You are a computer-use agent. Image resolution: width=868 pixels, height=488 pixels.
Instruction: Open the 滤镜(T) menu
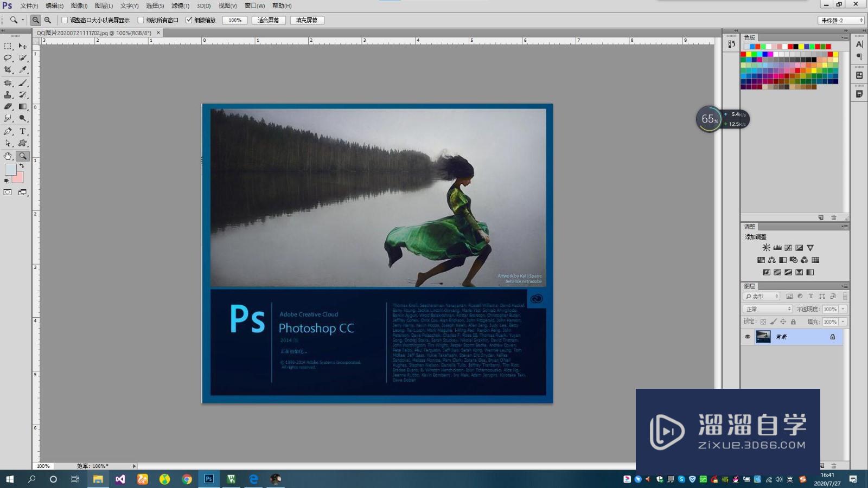(x=180, y=5)
